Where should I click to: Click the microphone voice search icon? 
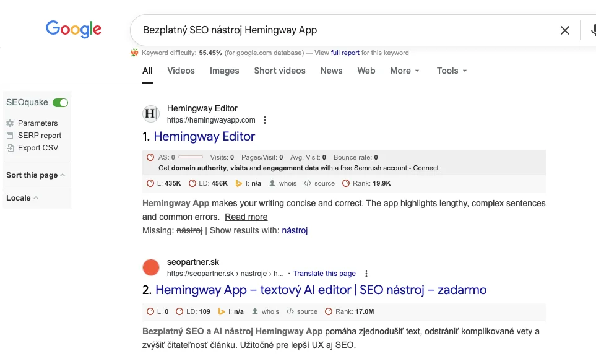point(592,30)
